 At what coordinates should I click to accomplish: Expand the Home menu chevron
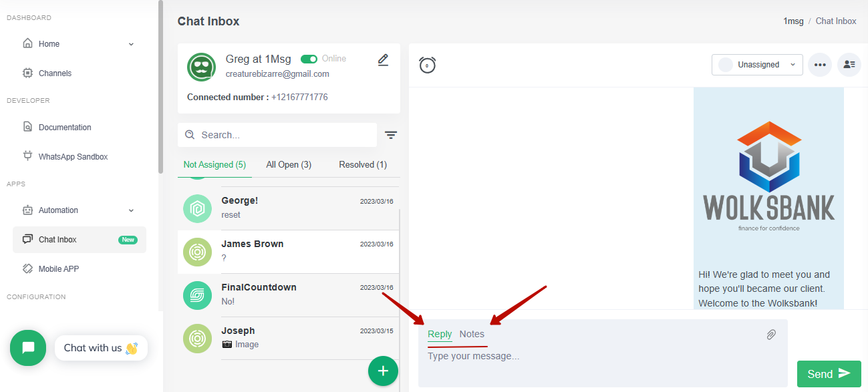pyautogui.click(x=131, y=44)
